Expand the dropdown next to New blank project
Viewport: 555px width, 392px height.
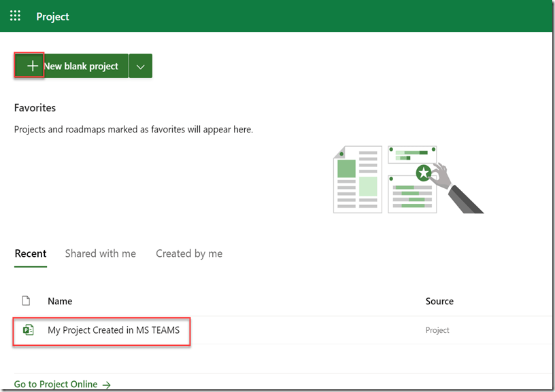point(140,66)
